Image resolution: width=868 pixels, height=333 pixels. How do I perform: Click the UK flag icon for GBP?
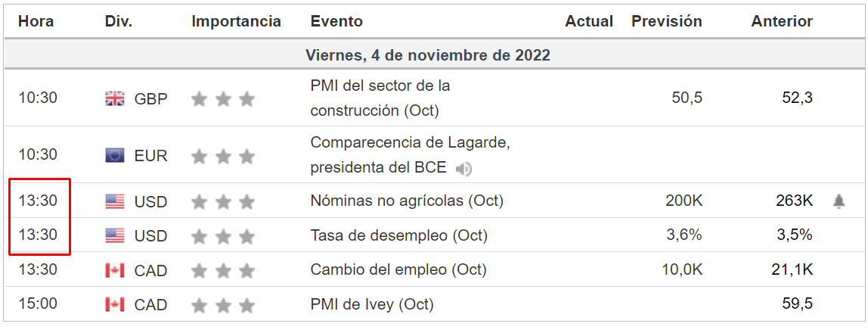pyautogui.click(x=115, y=98)
